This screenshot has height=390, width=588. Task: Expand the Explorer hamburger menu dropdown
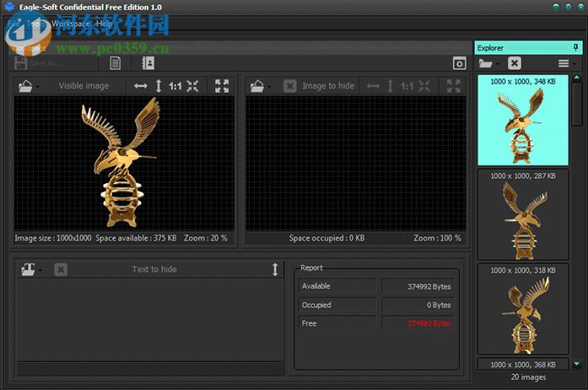click(x=566, y=63)
